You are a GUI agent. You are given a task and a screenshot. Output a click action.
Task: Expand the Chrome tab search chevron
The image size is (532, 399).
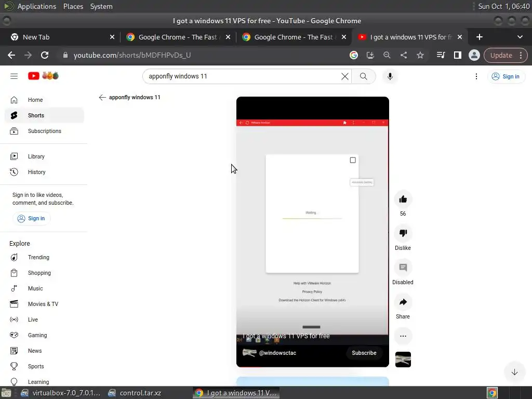click(520, 37)
